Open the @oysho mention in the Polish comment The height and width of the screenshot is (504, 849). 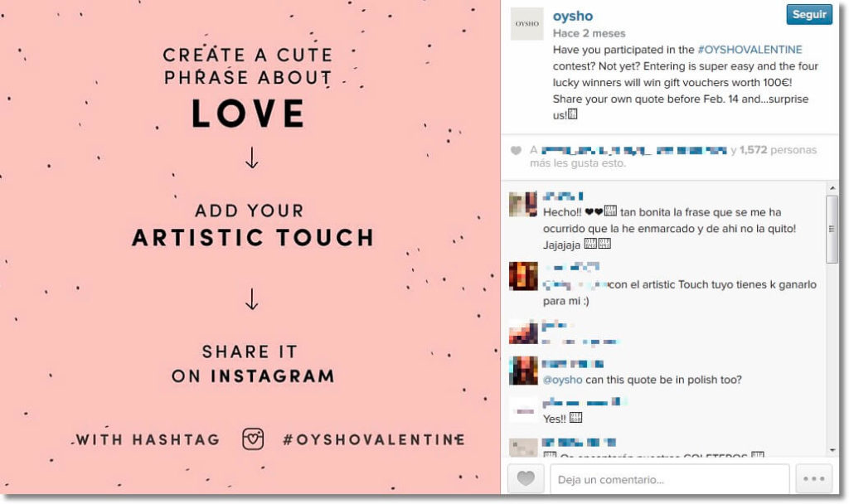pyautogui.click(x=562, y=380)
